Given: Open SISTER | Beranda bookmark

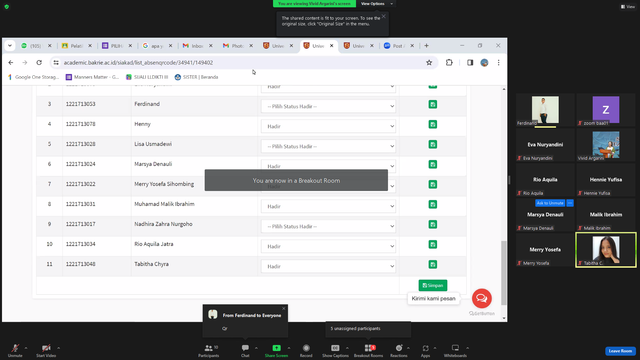Looking at the screenshot, I should (x=196, y=77).
